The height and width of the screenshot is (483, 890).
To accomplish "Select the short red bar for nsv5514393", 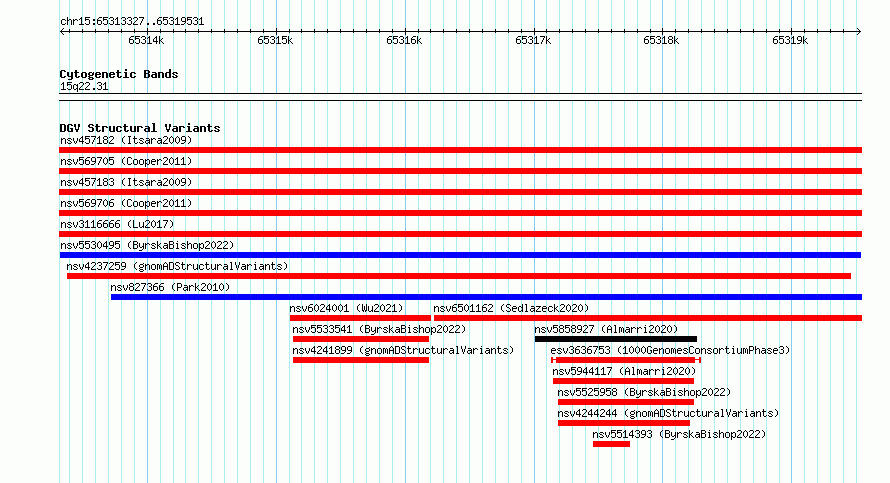I will [x=611, y=444].
